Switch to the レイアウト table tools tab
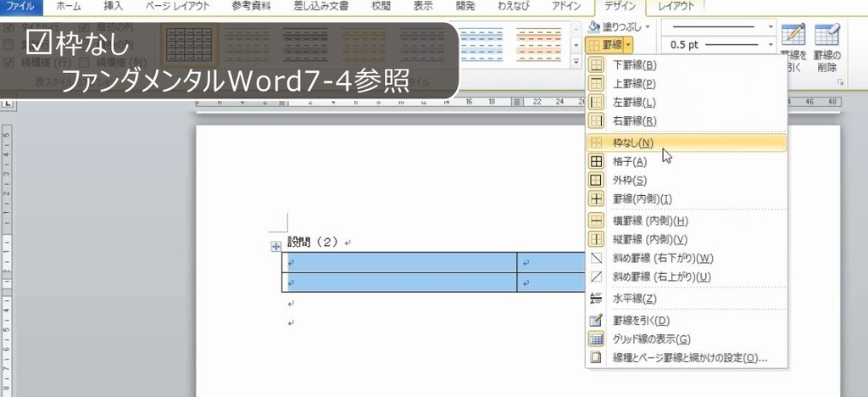This screenshot has width=868, height=397. click(x=676, y=7)
